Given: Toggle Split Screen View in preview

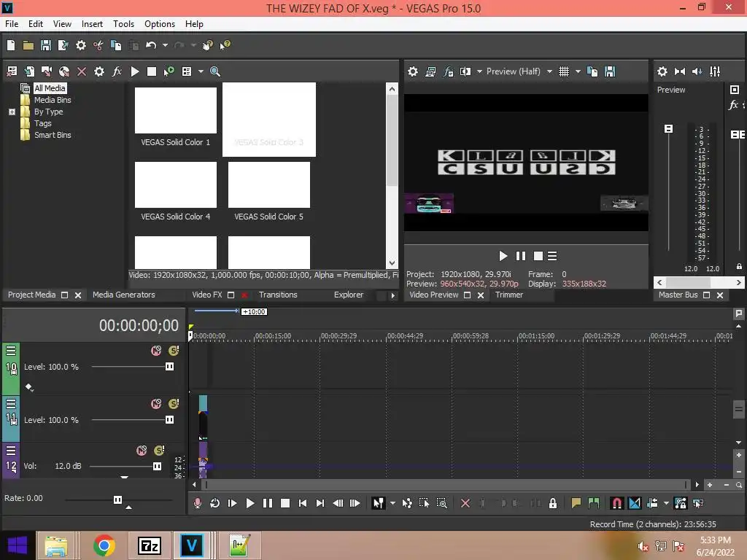Looking at the screenshot, I should click(465, 71).
